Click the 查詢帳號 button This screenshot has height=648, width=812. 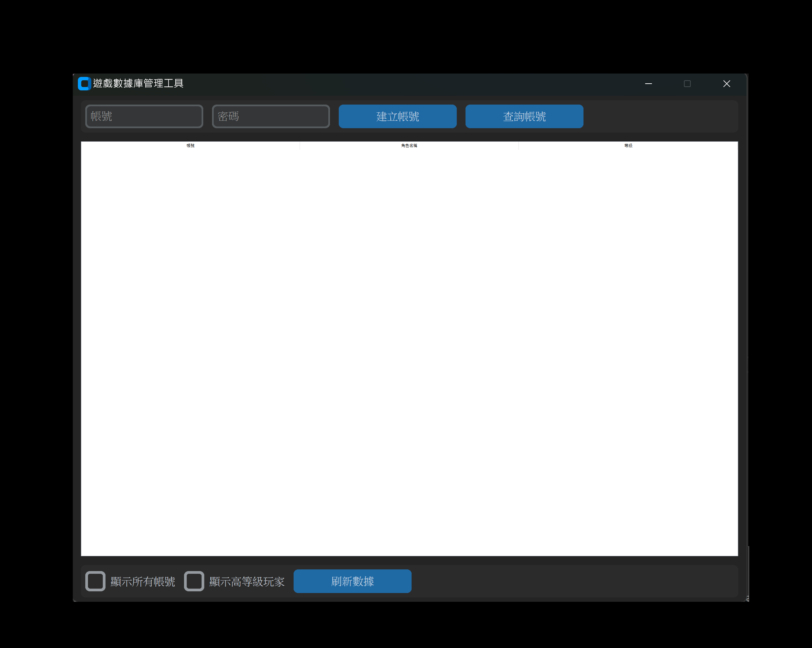pos(524,116)
